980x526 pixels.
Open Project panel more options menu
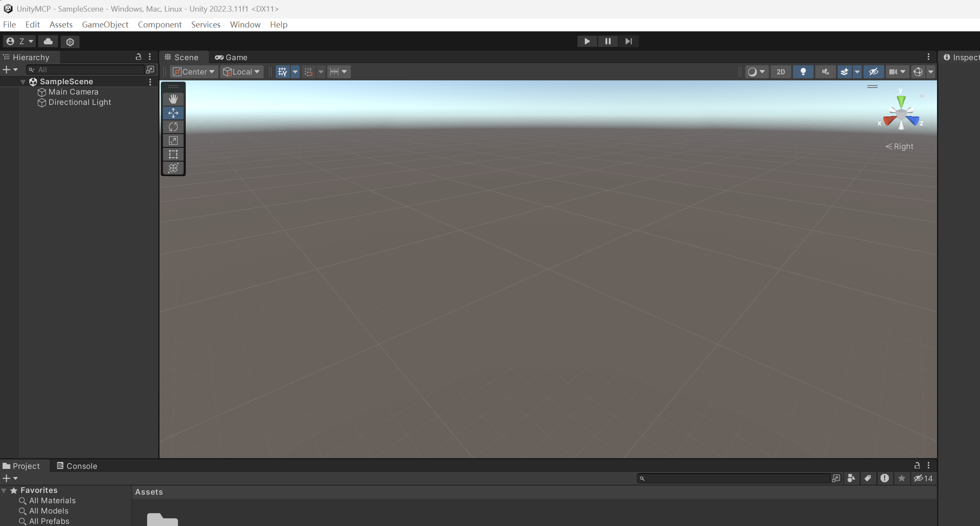coord(928,465)
